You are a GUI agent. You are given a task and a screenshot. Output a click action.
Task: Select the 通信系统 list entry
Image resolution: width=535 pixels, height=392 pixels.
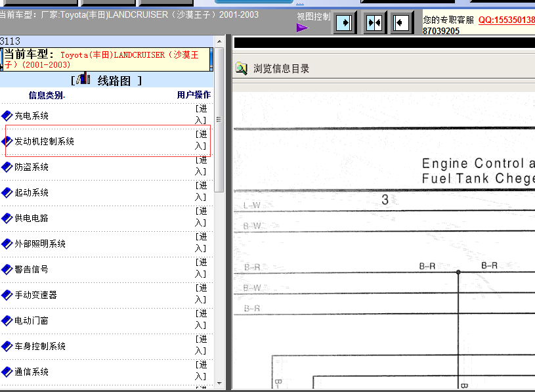32,372
